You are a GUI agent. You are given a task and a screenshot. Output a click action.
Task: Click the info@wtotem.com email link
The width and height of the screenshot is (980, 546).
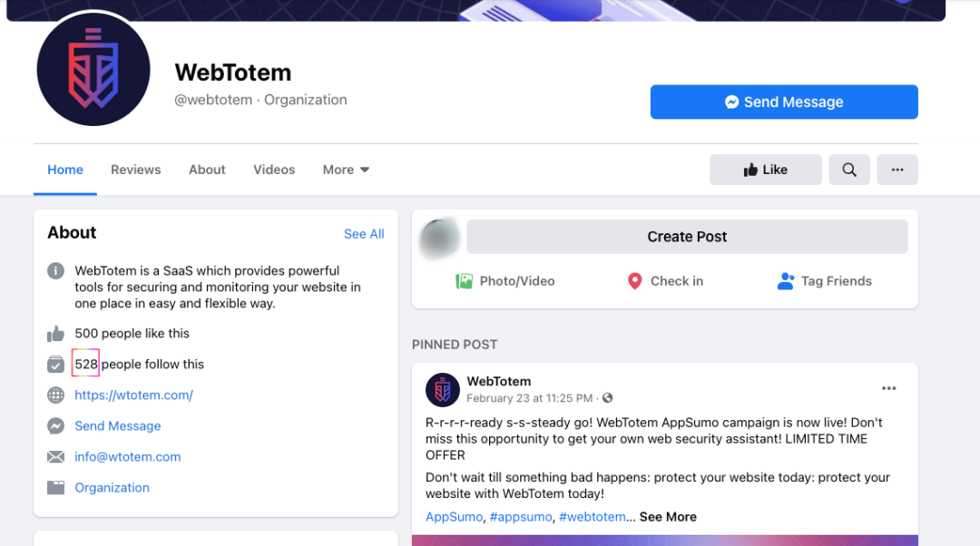coord(128,457)
